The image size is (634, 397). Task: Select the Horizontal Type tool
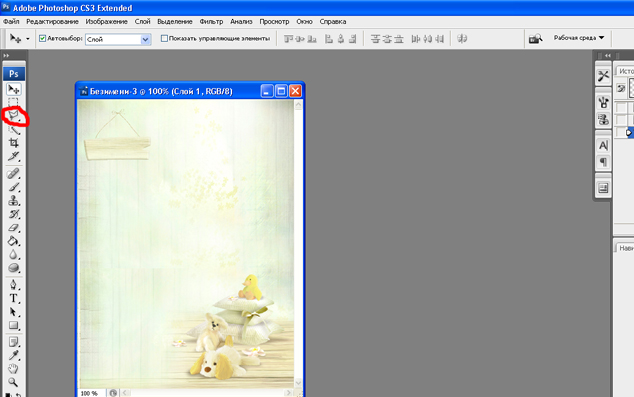pyautogui.click(x=14, y=298)
